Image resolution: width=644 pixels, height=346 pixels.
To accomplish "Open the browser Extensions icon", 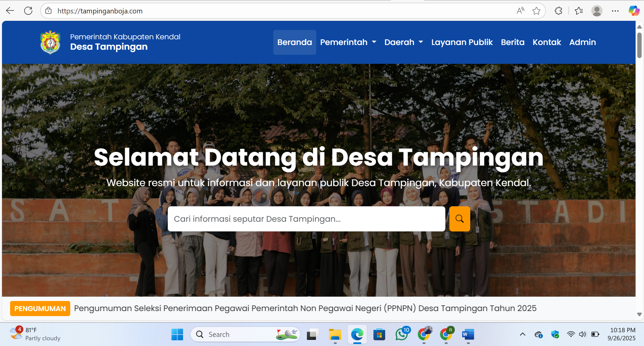I will click(x=558, y=10).
